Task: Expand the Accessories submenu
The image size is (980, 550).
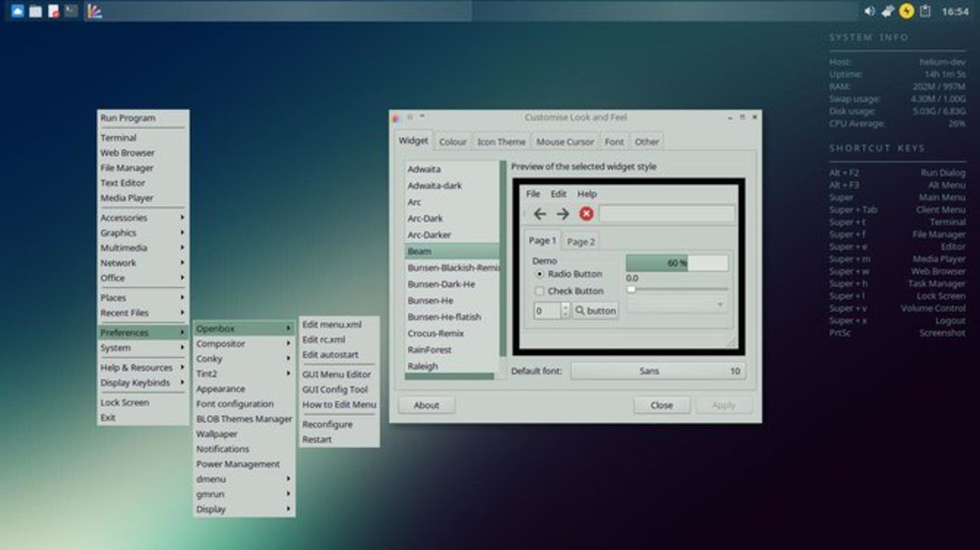Action: tap(142, 218)
